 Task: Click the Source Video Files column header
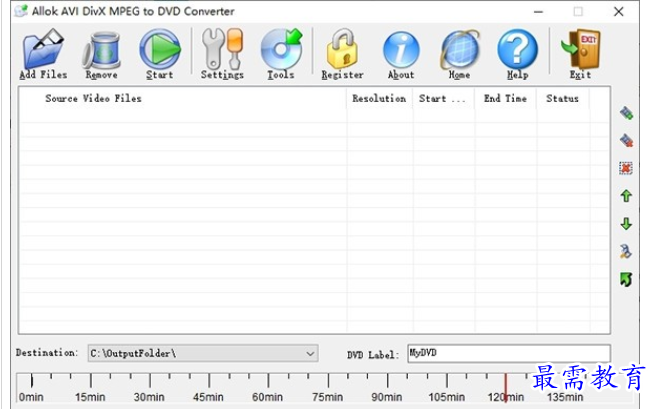coord(183,99)
